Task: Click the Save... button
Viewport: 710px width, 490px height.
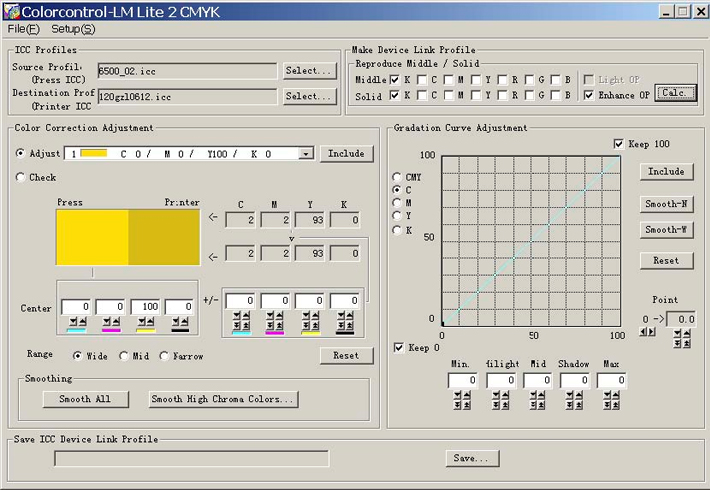Action: point(472,458)
